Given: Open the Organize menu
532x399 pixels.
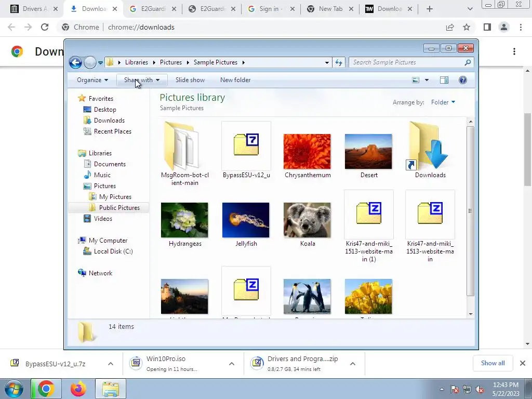Looking at the screenshot, I should [92, 80].
